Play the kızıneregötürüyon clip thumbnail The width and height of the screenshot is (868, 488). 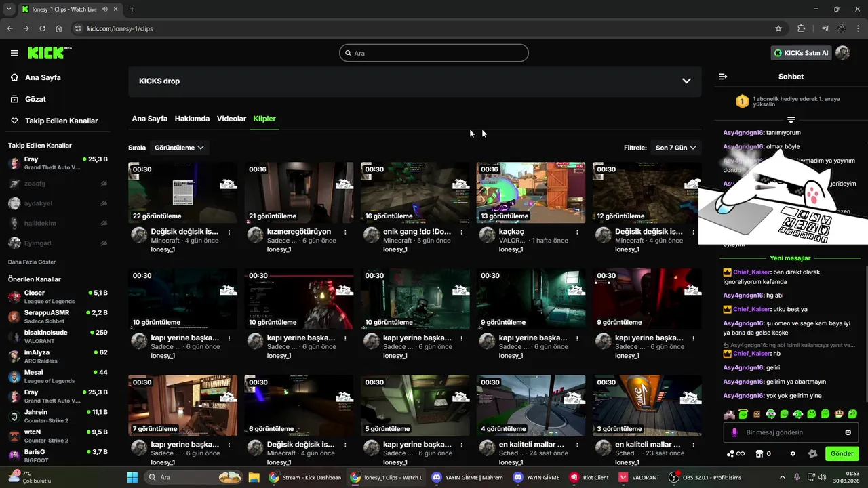[298, 192]
